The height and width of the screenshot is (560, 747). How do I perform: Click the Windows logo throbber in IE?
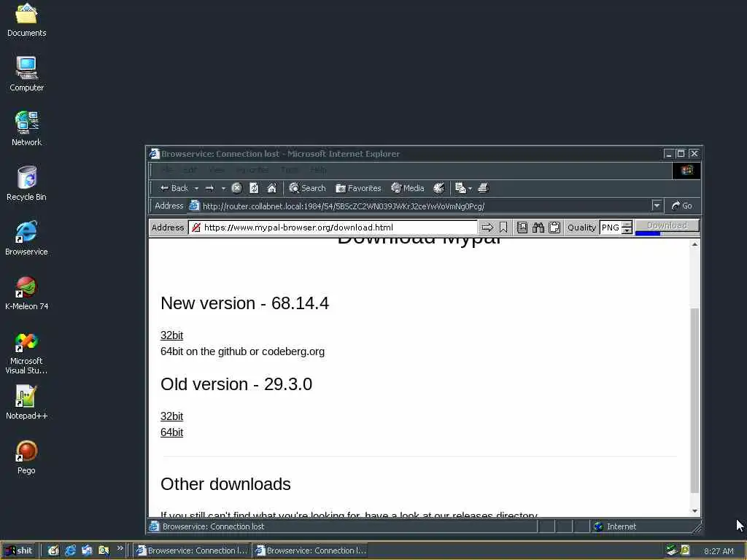click(x=686, y=171)
